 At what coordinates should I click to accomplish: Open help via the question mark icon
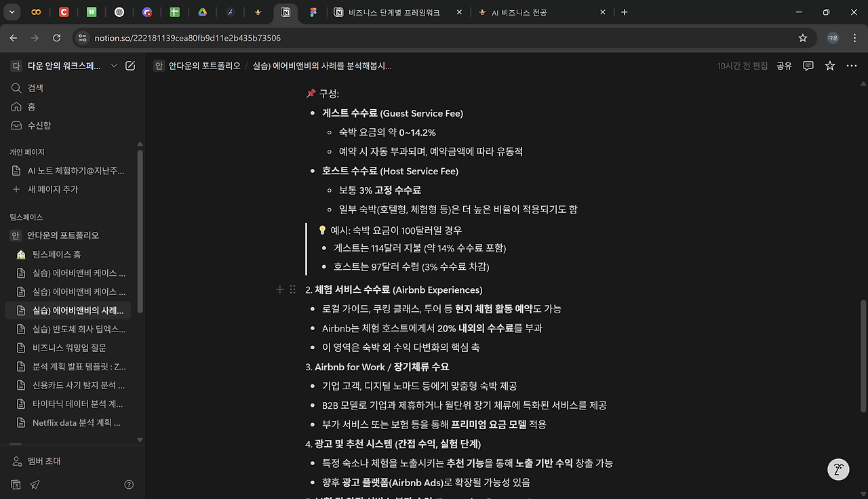pos(129,484)
